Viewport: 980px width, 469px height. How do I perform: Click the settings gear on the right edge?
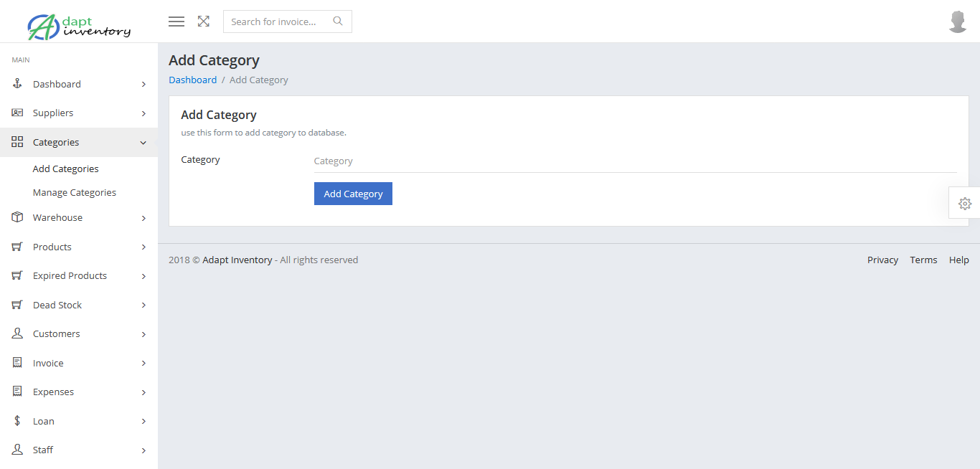click(x=966, y=203)
